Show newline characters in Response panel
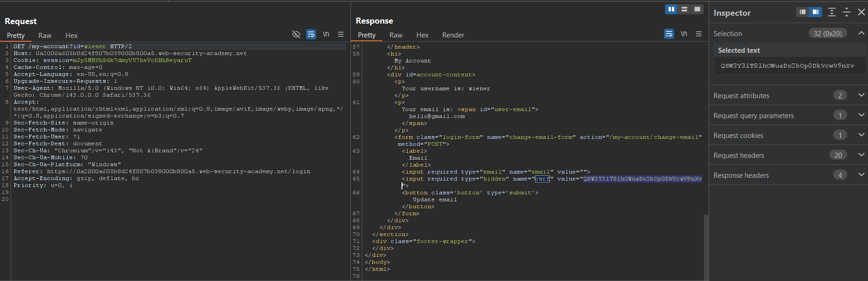 click(x=684, y=34)
